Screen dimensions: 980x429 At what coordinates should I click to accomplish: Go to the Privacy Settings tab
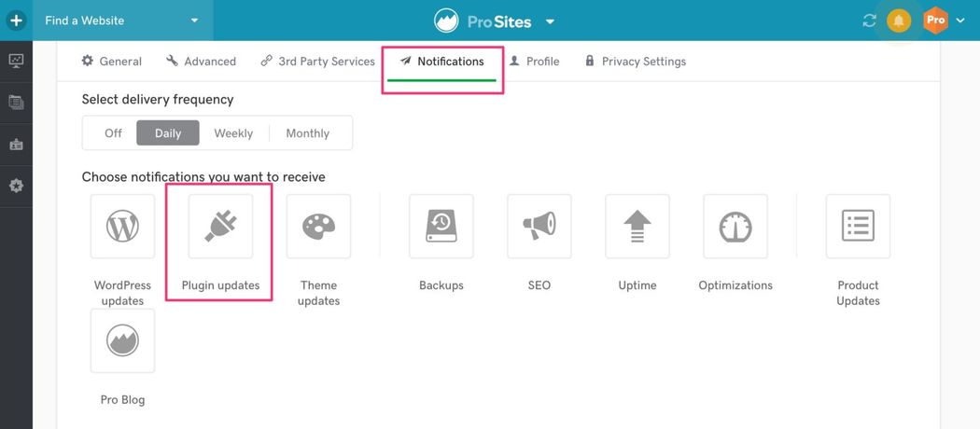[x=635, y=62]
